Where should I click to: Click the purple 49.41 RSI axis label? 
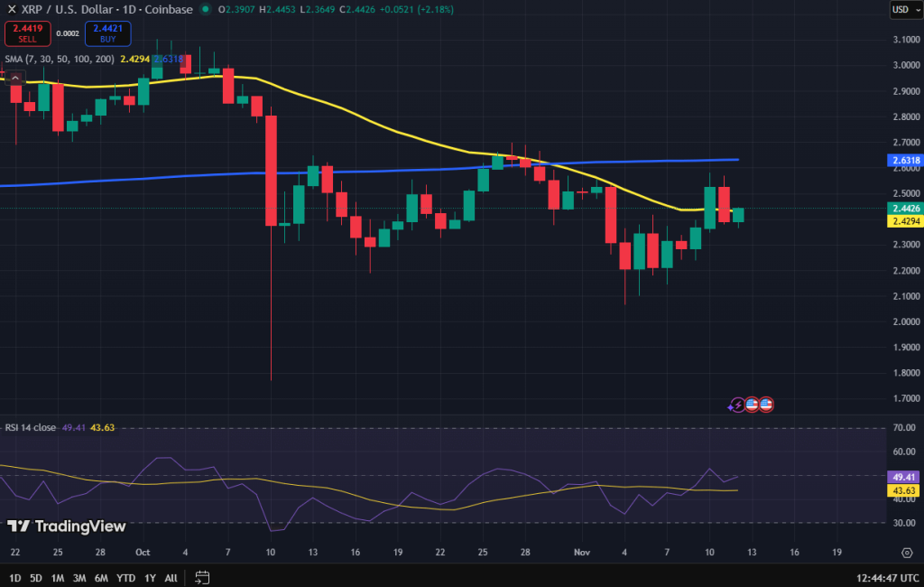point(903,477)
